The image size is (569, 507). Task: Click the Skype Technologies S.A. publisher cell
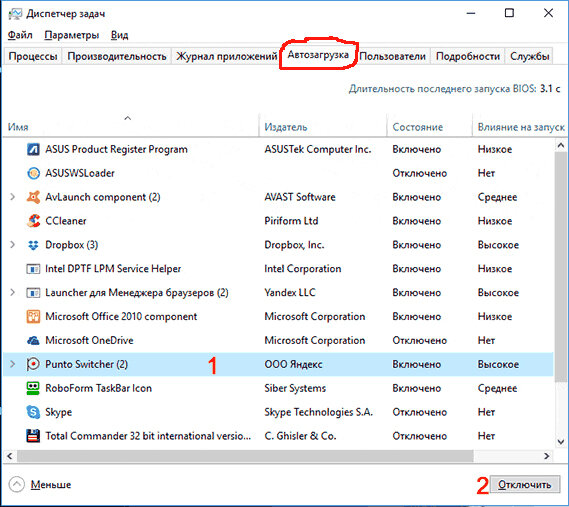point(318,412)
